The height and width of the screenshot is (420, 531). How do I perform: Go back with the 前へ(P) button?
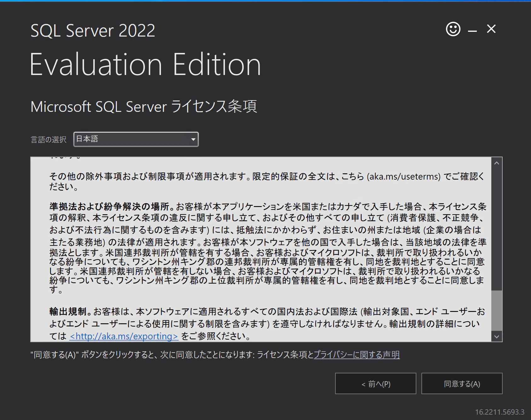click(376, 383)
